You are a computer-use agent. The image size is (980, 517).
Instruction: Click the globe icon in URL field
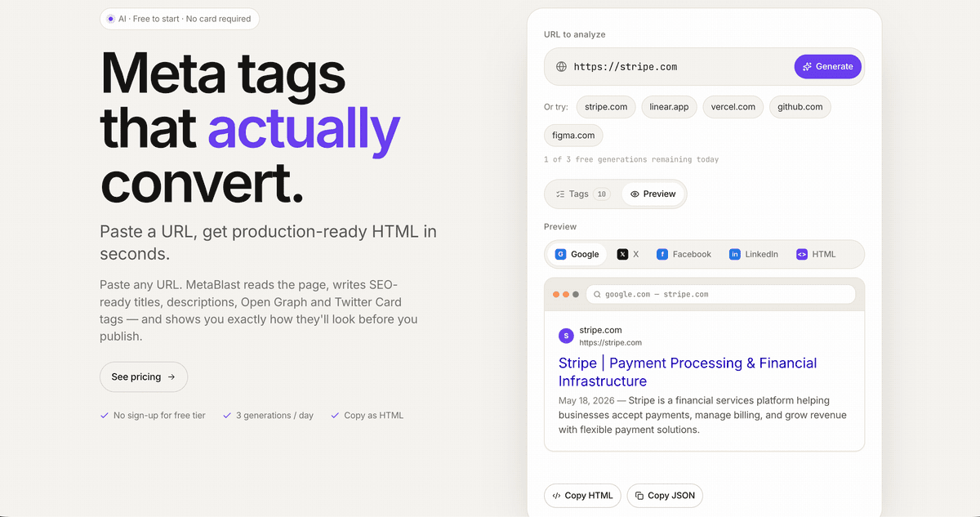561,67
